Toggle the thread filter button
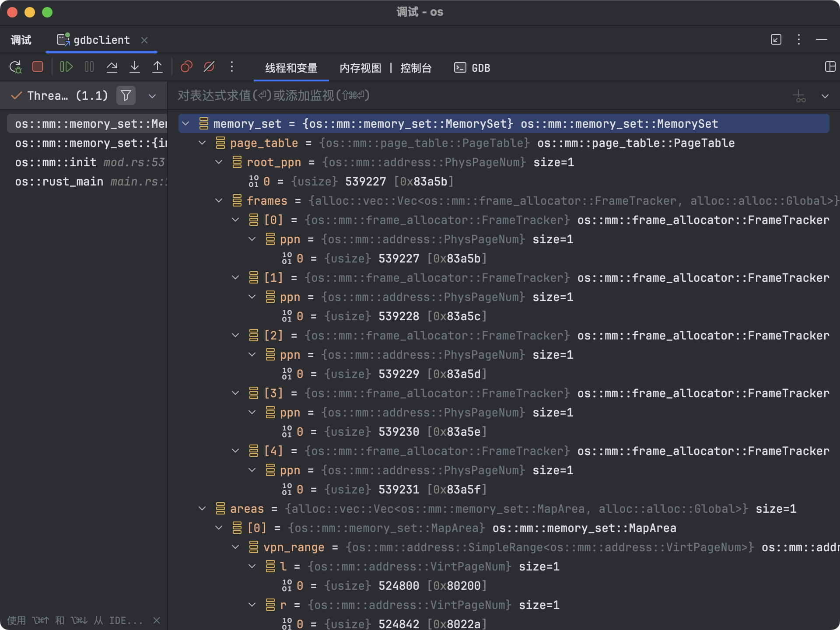Viewport: 840px width, 630px height. click(x=126, y=96)
